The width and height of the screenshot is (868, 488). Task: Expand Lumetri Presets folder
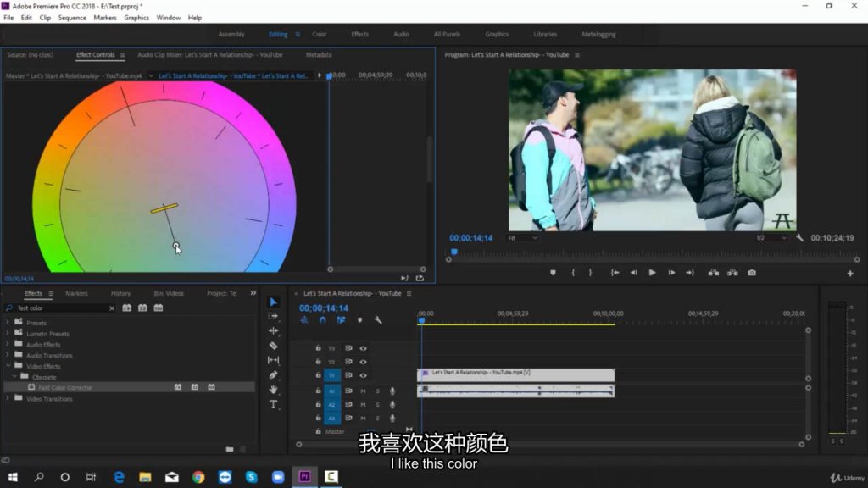[8, 334]
